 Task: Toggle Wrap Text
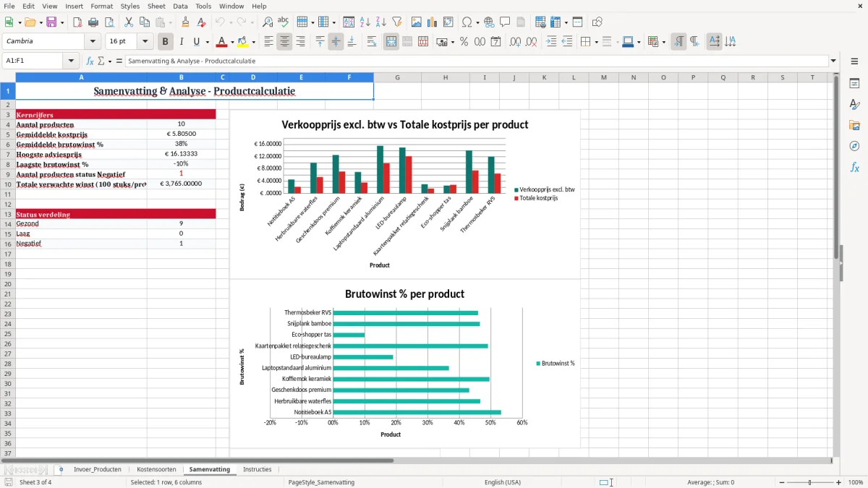372,42
